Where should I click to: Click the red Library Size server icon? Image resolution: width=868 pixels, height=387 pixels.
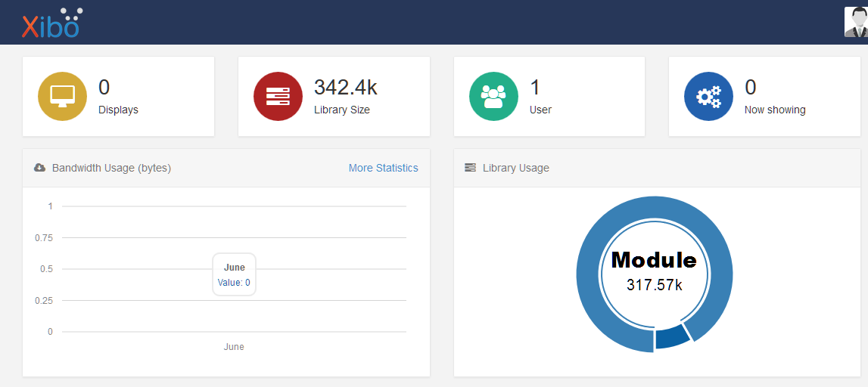(278, 96)
